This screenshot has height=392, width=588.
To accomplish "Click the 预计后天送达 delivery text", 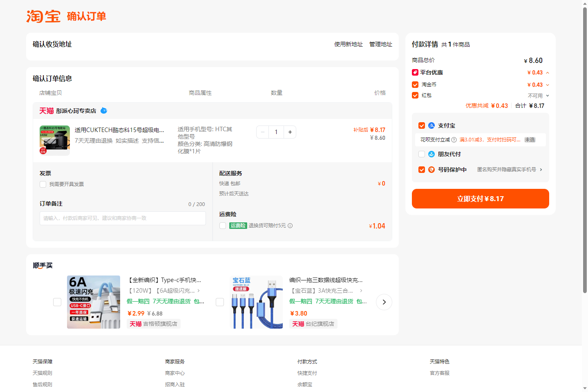I will point(234,194).
